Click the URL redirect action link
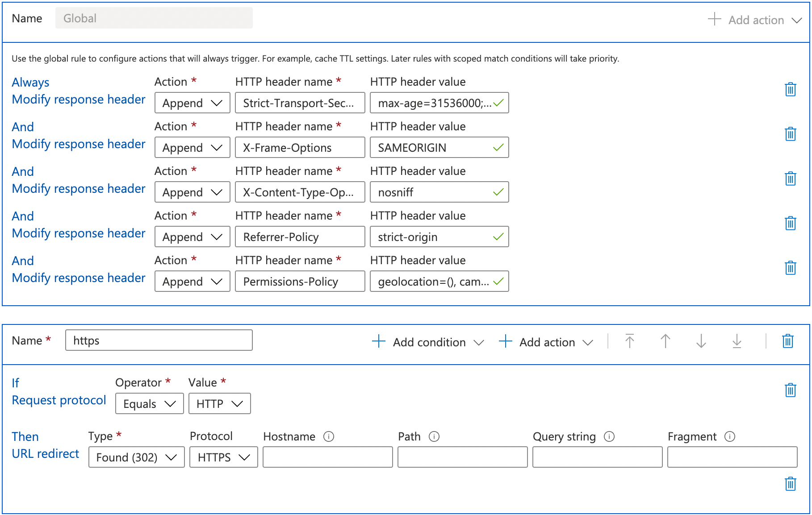The image size is (812, 515). click(x=45, y=453)
